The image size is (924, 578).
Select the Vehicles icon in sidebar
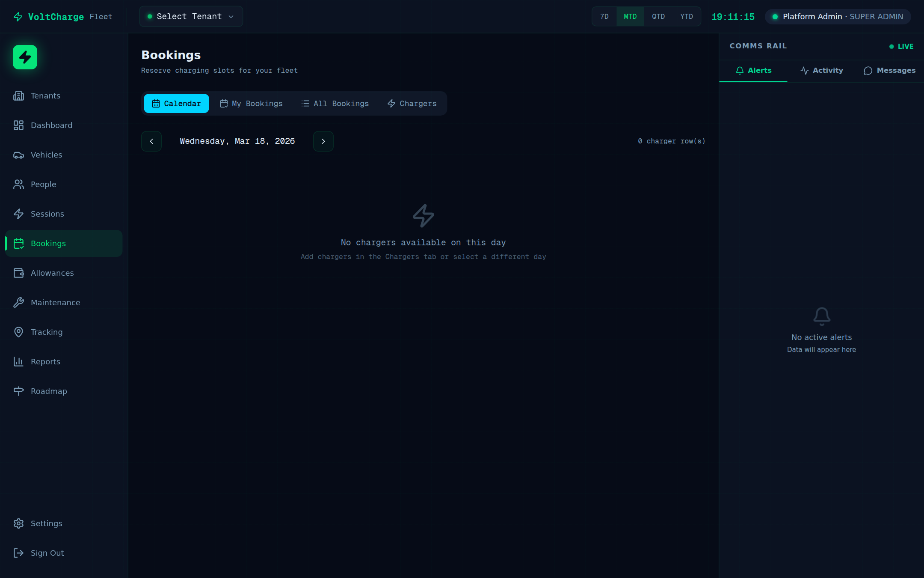pyautogui.click(x=18, y=155)
